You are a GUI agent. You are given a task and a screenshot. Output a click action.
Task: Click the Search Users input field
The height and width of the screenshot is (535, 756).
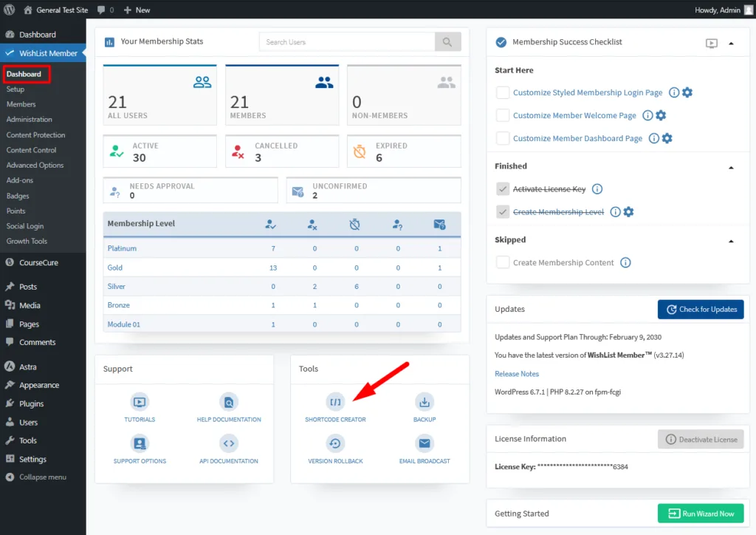pyautogui.click(x=347, y=42)
